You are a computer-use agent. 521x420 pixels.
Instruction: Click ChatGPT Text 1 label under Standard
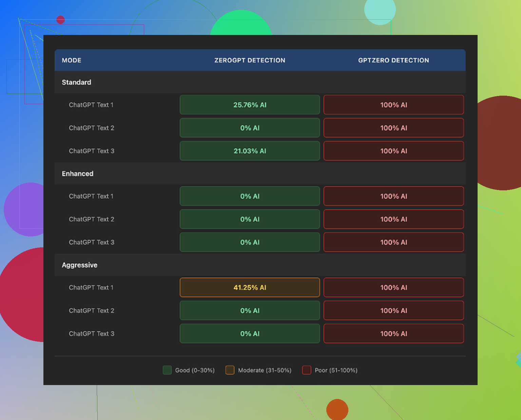click(x=91, y=105)
